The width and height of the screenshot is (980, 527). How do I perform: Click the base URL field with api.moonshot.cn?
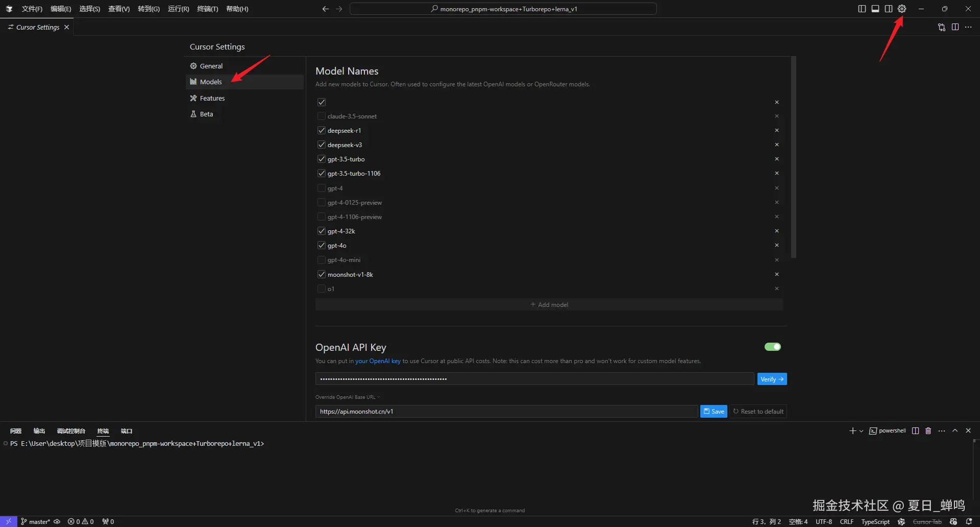click(x=506, y=412)
